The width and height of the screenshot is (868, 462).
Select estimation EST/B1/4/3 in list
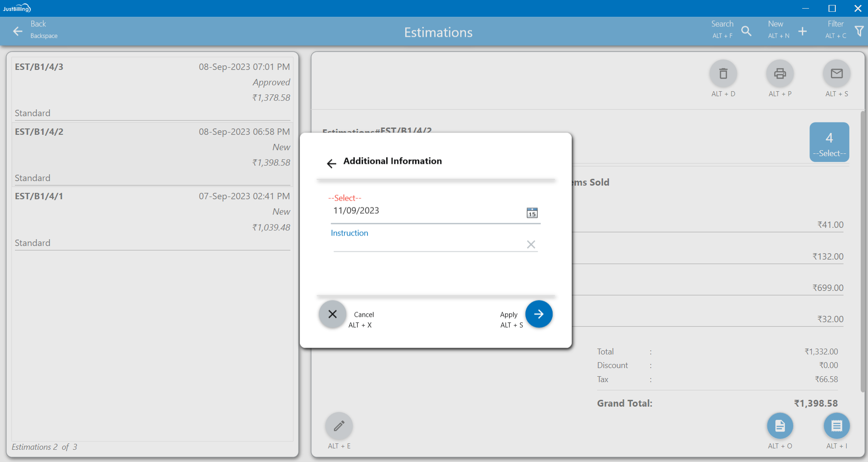click(x=152, y=88)
